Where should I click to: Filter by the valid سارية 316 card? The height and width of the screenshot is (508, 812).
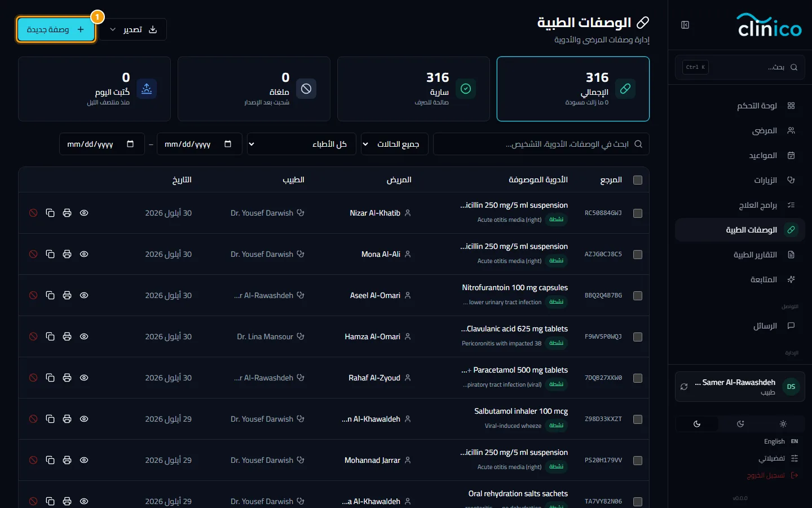[413, 89]
